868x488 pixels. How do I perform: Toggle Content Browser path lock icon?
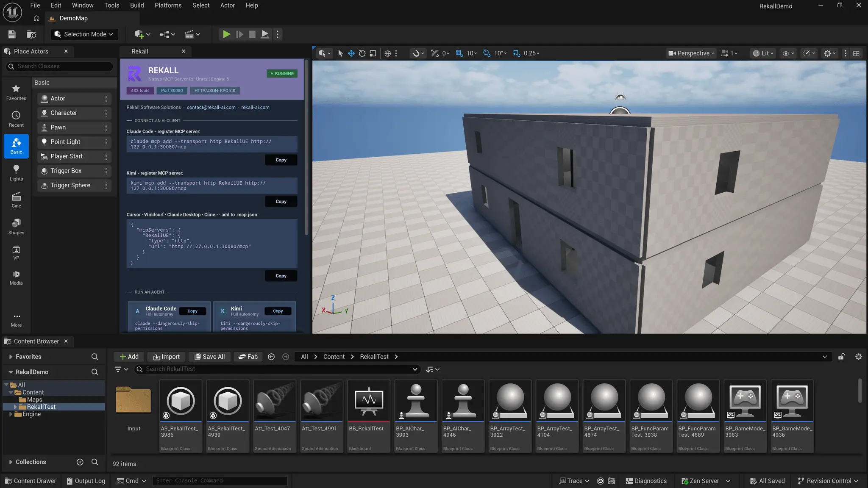[x=841, y=357]
